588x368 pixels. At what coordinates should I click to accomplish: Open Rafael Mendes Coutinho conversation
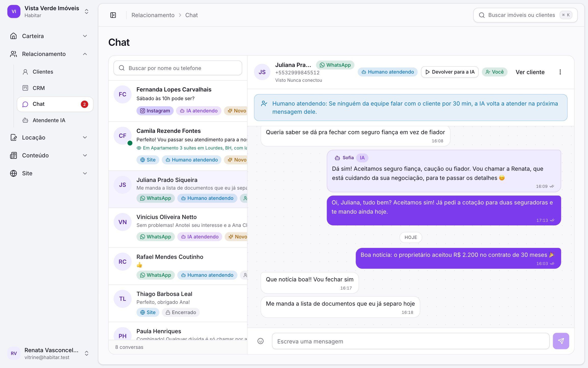178,266
